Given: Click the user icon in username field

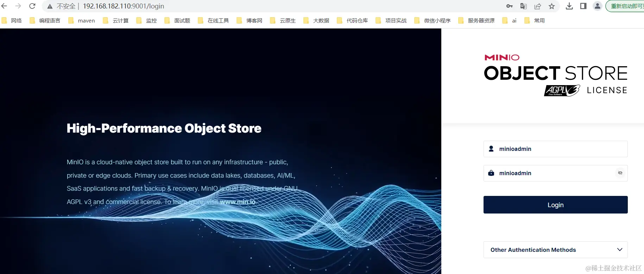Looking at the screenshot, I should click(491, 149).
